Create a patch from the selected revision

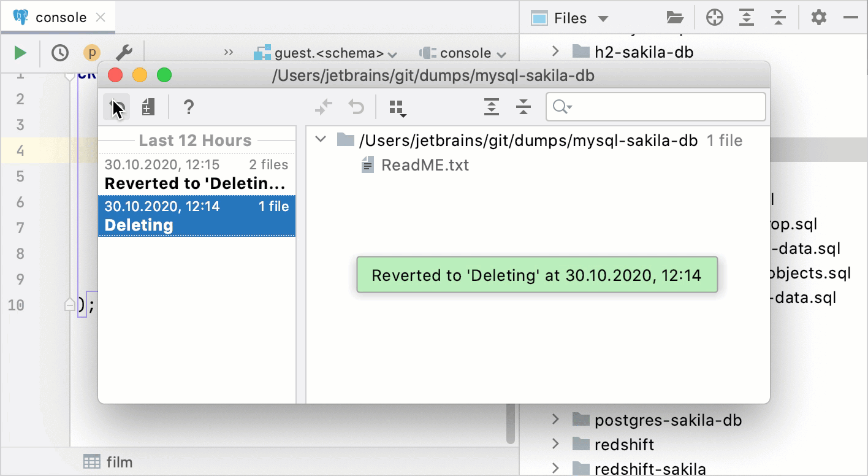pyautogui.click(x=147, y=107)
